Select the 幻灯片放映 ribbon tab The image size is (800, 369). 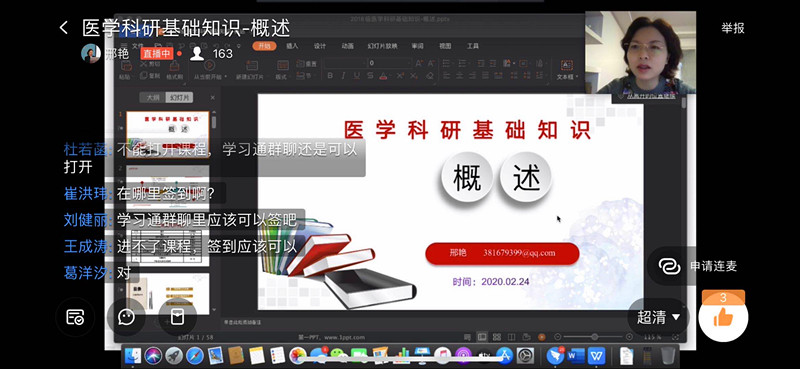382,46
